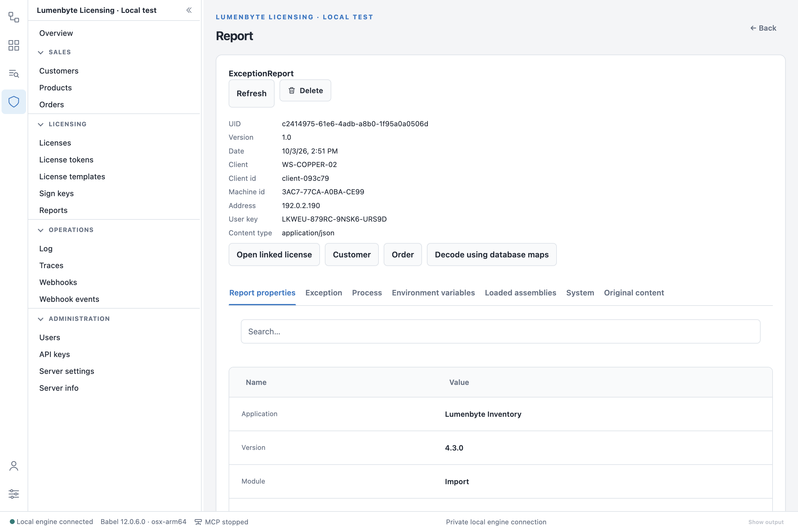This screenshot has height=532, width=798.
Task: Switch to the Exception tab
Action: click(x=323, y=292)
